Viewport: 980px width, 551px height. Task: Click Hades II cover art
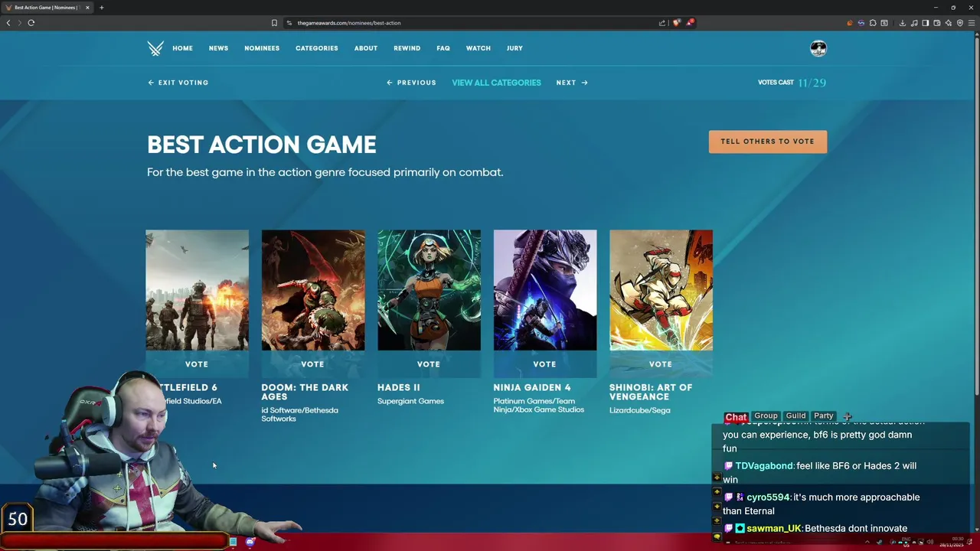(x=429, y=290)
